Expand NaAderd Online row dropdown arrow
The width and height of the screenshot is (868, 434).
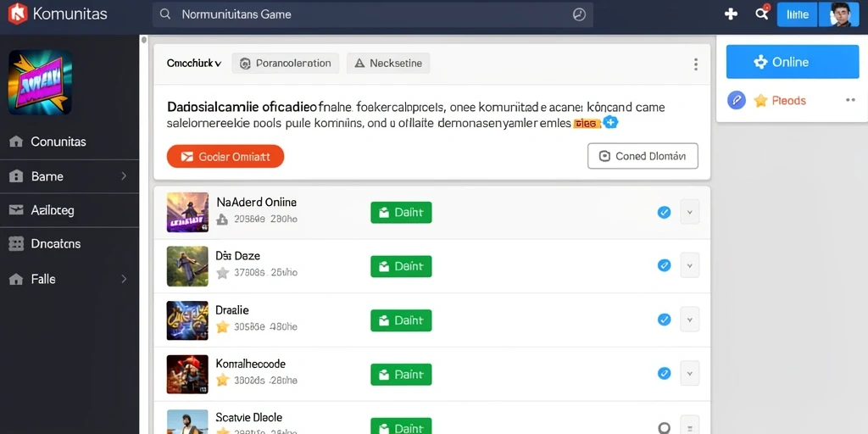(690, 212)
